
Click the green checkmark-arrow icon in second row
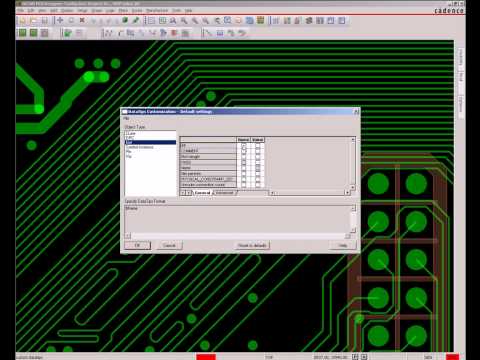click(x=68, y=33)
